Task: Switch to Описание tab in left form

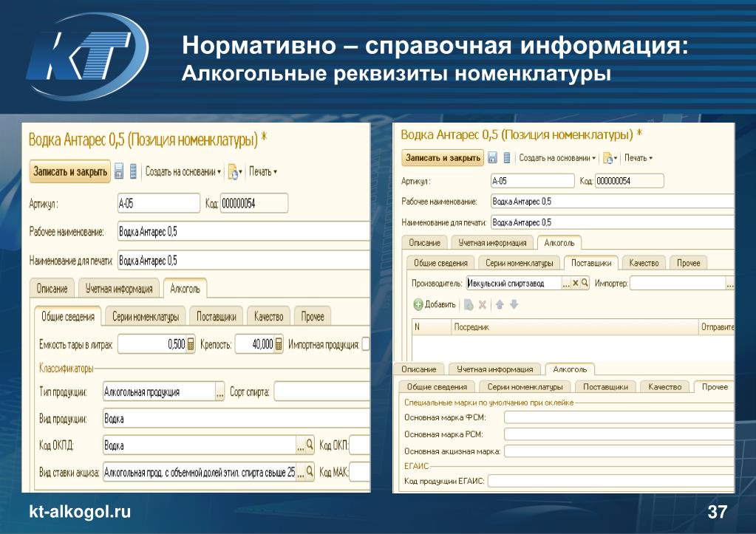Action: click(52, 289)
